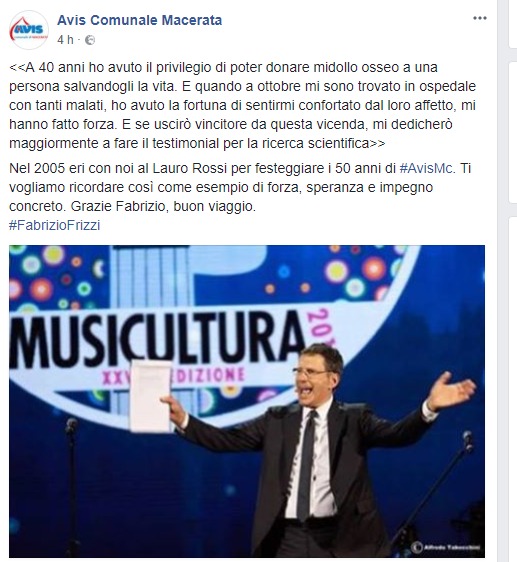Click the white sheet of paper held up
The height and width of the screenshot is (562, 517).
(x=151, y=396)
